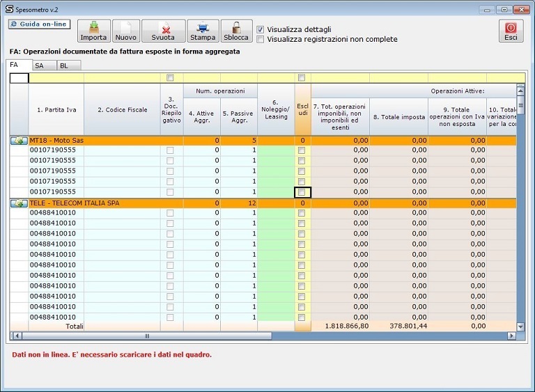Click passive count 12 in TELECOM row

pos(252,203)
